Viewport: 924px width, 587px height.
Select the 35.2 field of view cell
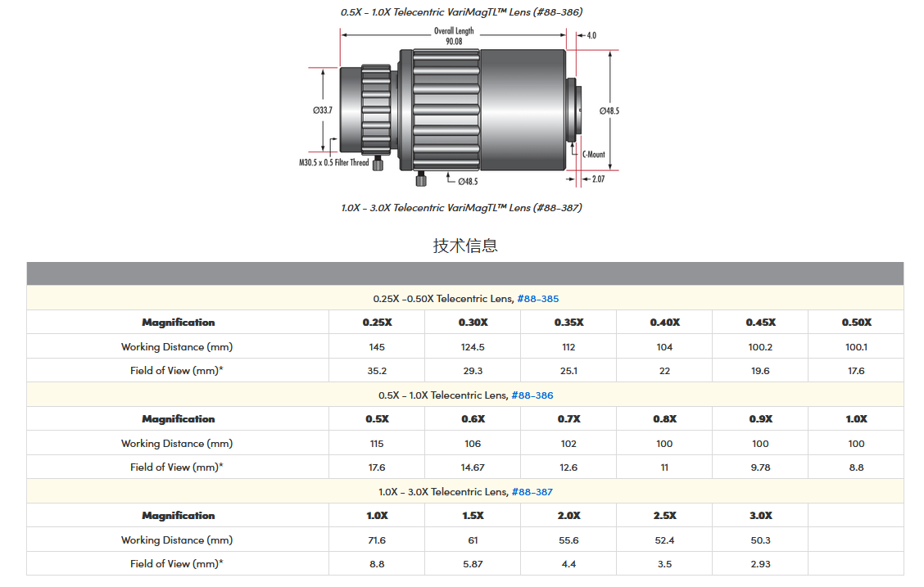click(377, 371)
